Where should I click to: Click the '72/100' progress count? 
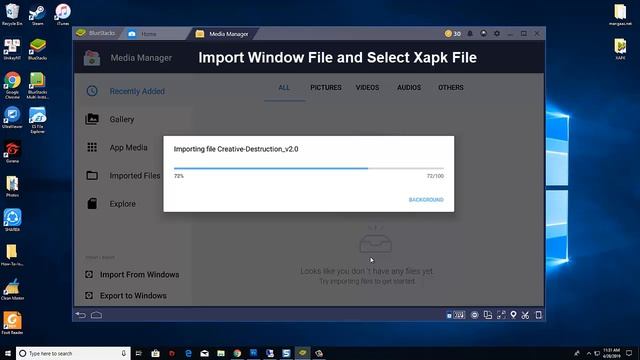click(x=435, y=176)
